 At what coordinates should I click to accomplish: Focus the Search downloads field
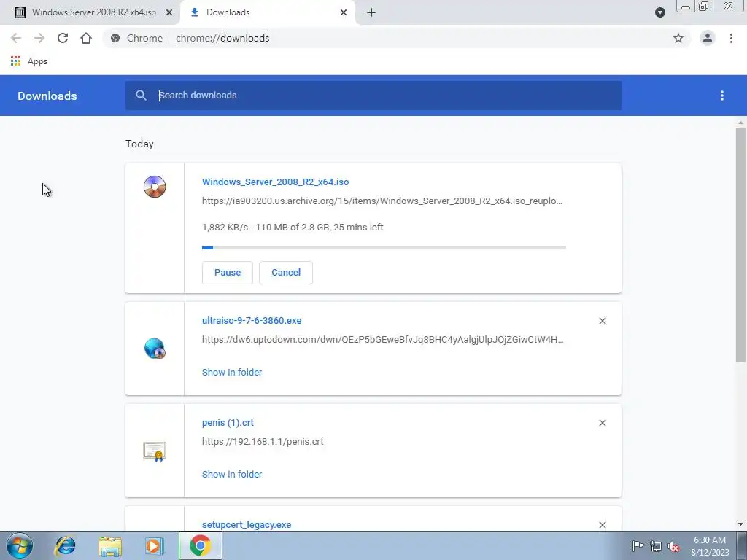pyautogui.click(x=373, y=96)
